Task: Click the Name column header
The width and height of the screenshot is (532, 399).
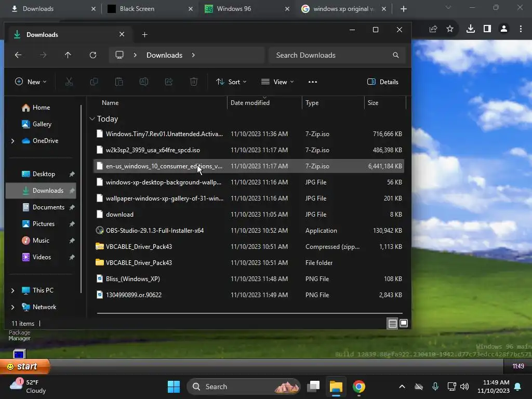Action: [x=110, y=103]
